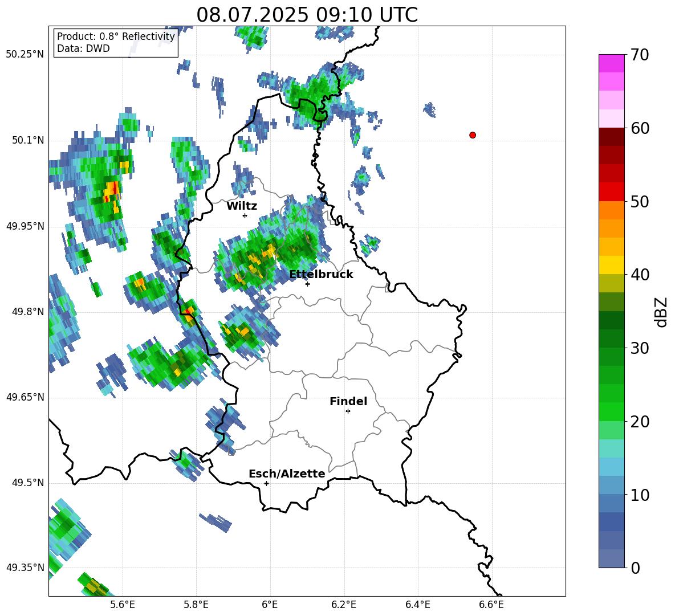Image resolution: width=675 pixels, height=616 pixels.
Task: Click the magenta top segment of the colorbar
Action: (611, 63)
